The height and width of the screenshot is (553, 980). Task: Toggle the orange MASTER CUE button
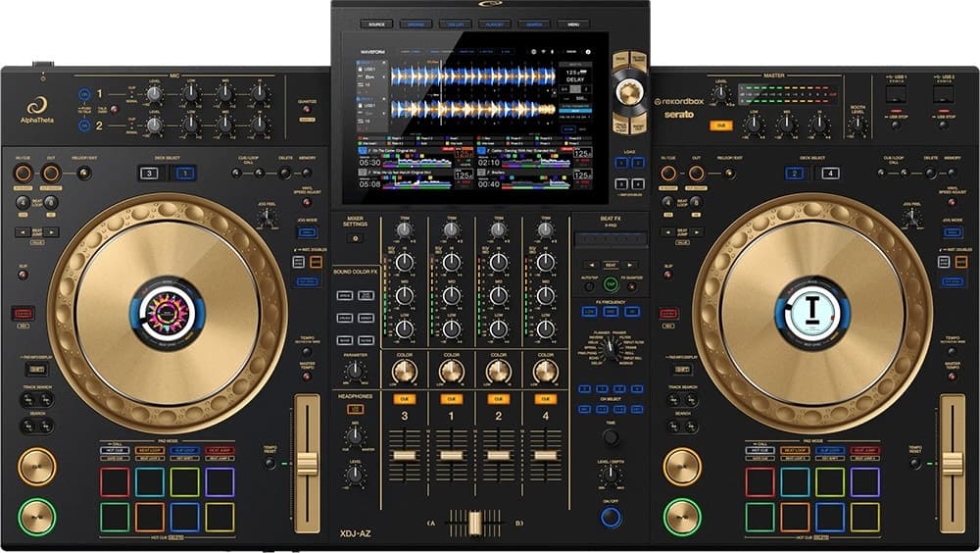pos(720,126)
